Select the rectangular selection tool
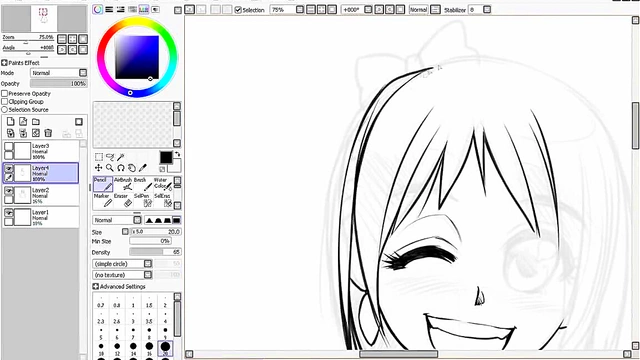The width and height of the screenshot is (640, 360). [99, 157]
